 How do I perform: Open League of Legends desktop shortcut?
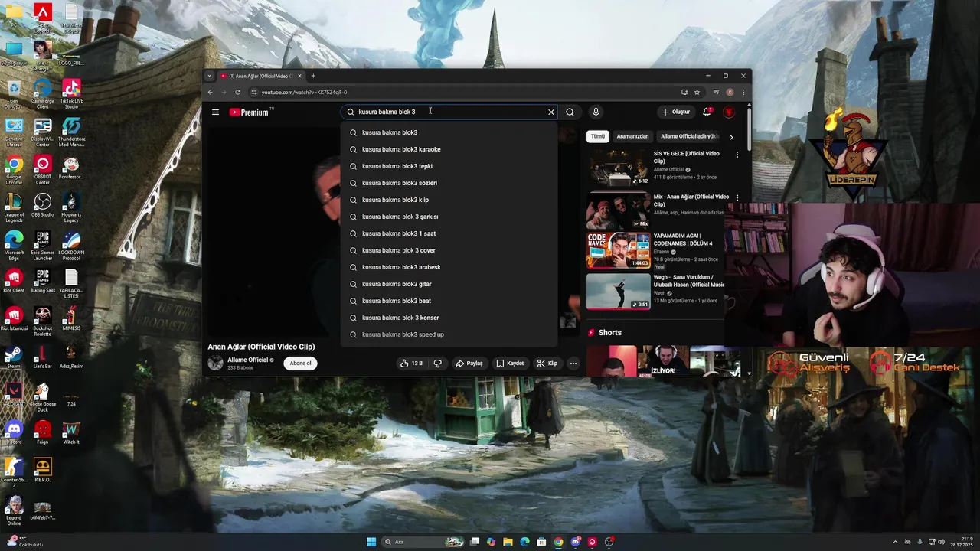(x=13, y=207)
